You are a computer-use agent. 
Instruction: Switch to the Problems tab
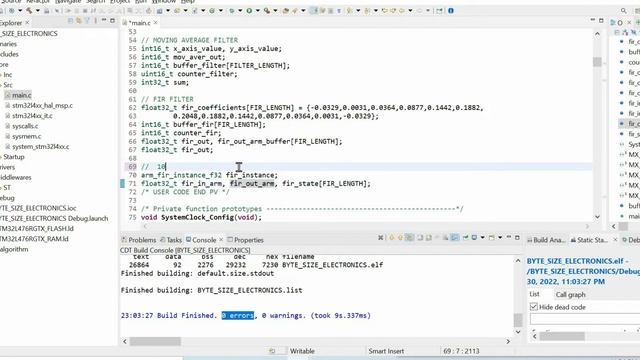pyautogui.click(x=139, y=240)
